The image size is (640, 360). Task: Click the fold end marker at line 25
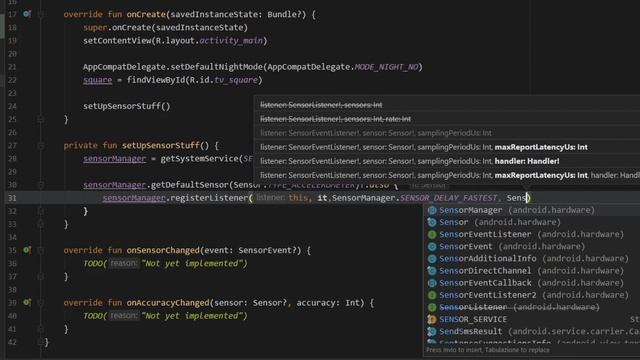click(40, 119)
